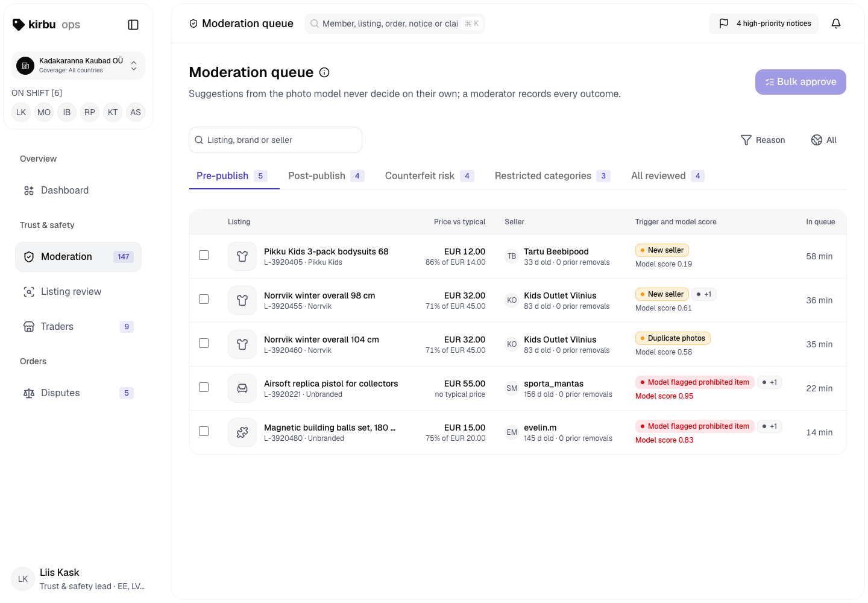Click the furniture icon for Airsoft replica pistol
The width and height of the screenshot is (868, 603).
coord(242,388)
